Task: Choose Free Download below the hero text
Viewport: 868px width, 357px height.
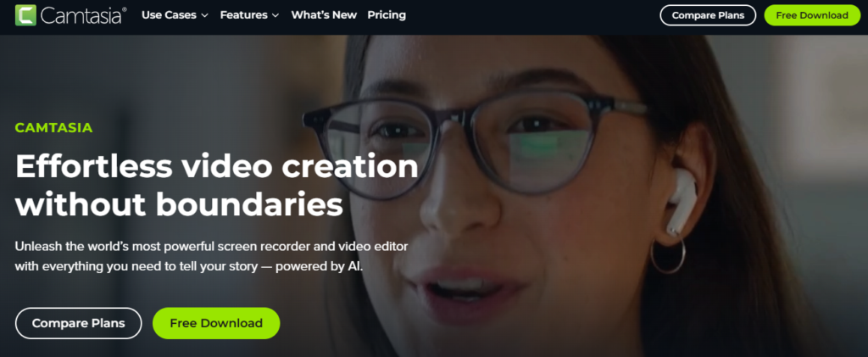Action: point(216,323)
